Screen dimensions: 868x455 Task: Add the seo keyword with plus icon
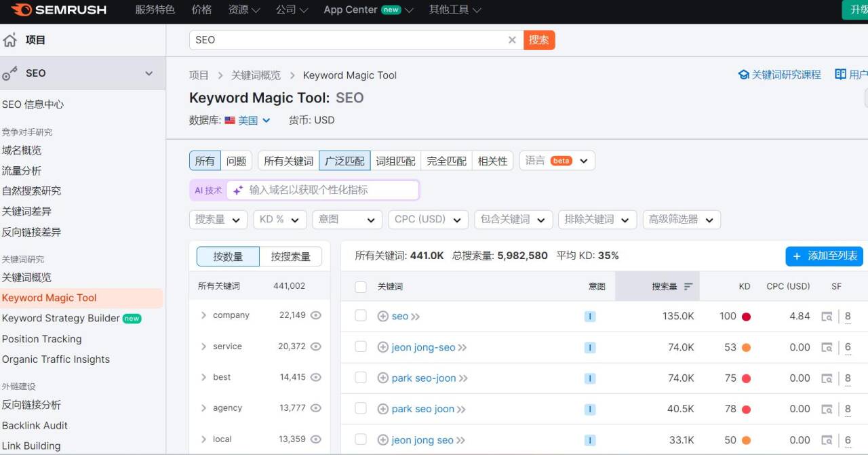382,316
